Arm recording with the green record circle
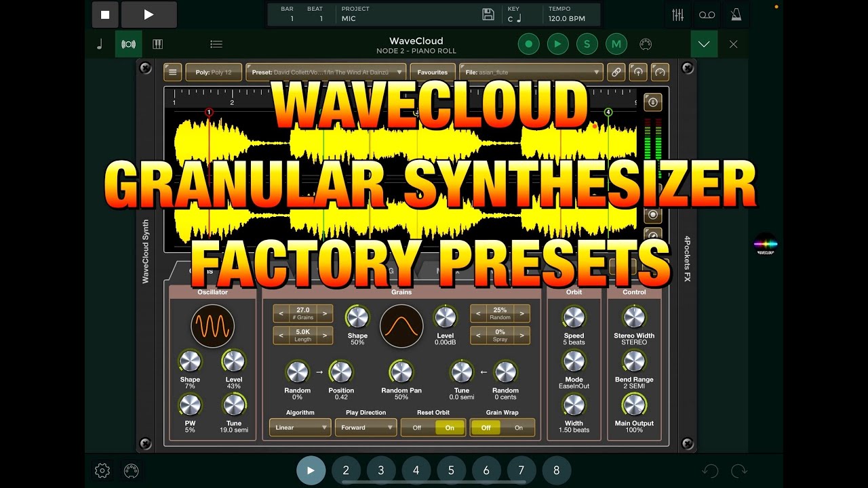This screenshot has width=868, height=488. tap(529, 44)
